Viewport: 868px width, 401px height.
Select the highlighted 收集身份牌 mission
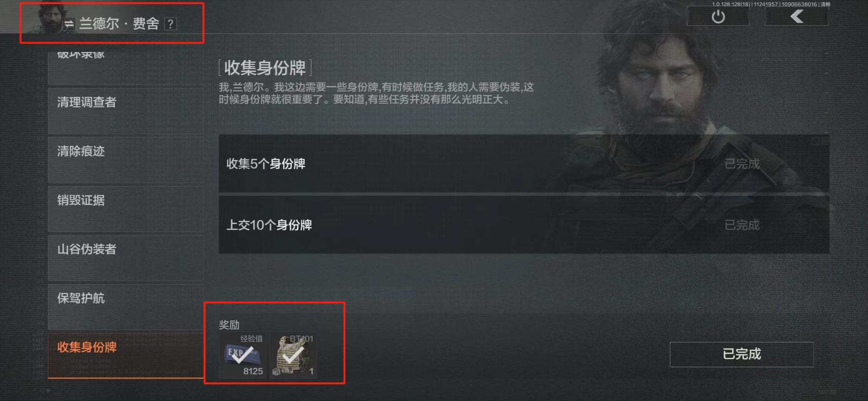click(126, 356)
